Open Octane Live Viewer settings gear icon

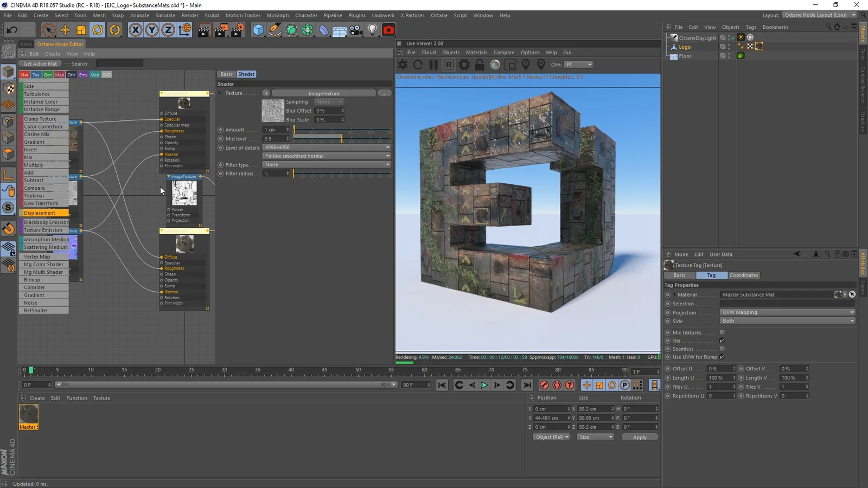point(464,65)
